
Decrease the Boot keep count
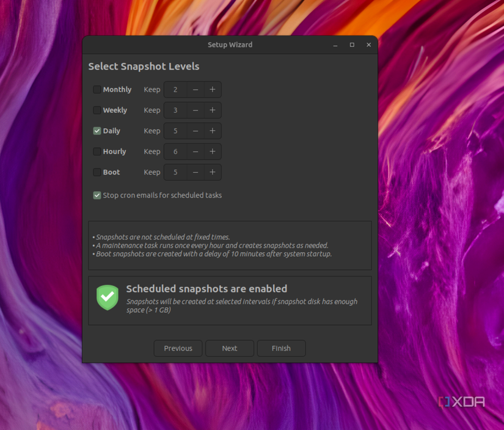click(x=194, y=172)
